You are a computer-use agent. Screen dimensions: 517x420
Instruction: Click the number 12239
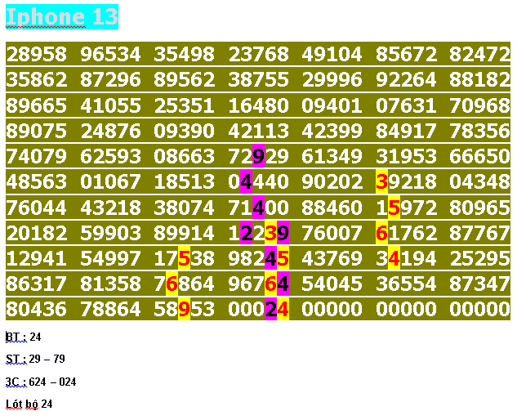click(x=258, y=233)
